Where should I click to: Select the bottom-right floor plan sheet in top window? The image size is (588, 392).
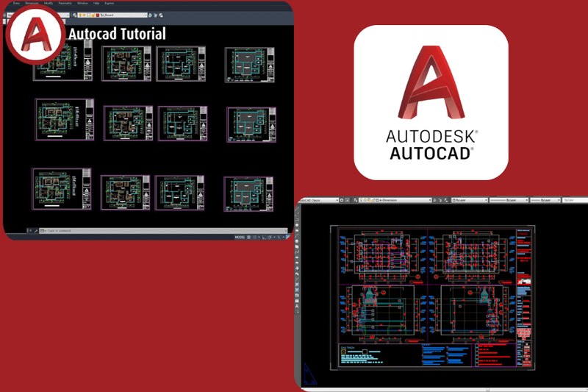coord(248,194)
